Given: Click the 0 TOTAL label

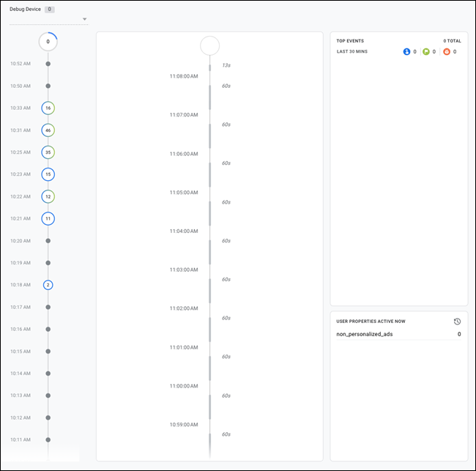Looking at the screenshot, I should 452,41.
